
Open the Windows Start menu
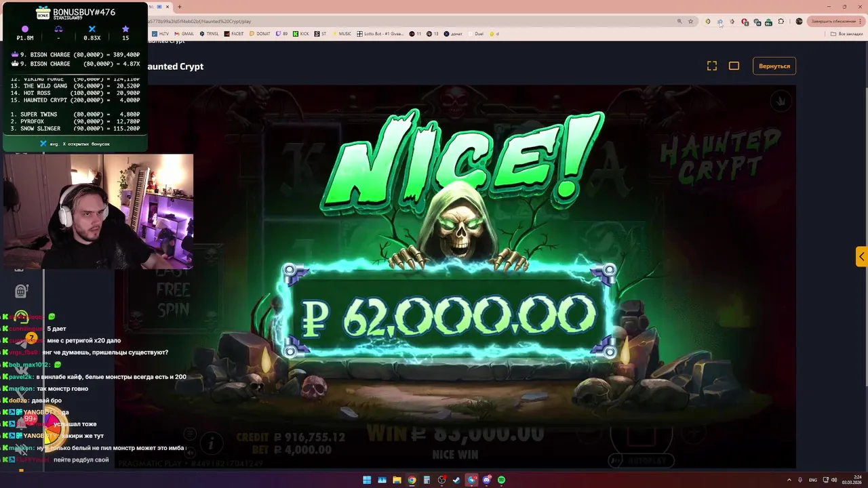(367, 480)
